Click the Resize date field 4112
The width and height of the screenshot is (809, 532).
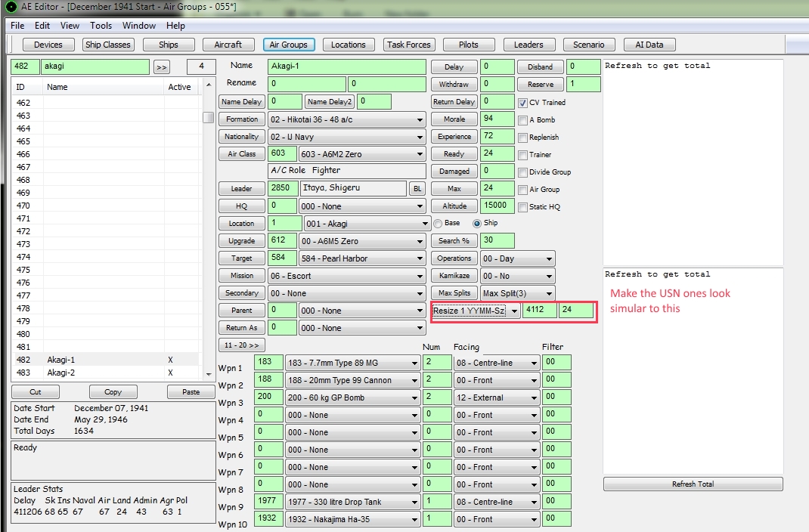[540, 311]
